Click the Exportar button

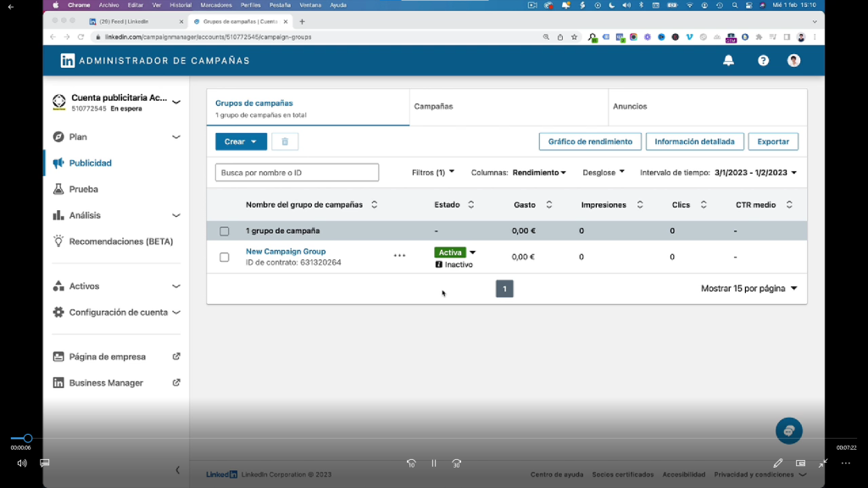point(773,141)
